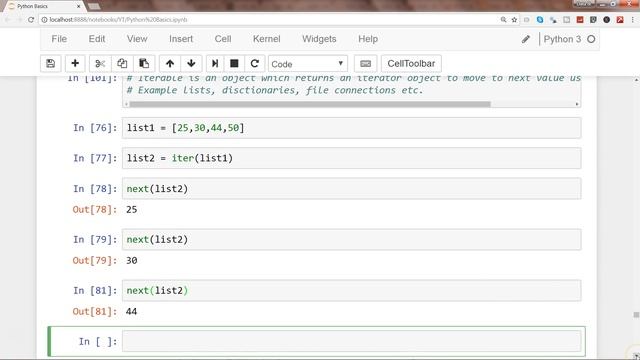Click the Out[78] prompt label
This screenshot has width=640, height=360.
95,209
